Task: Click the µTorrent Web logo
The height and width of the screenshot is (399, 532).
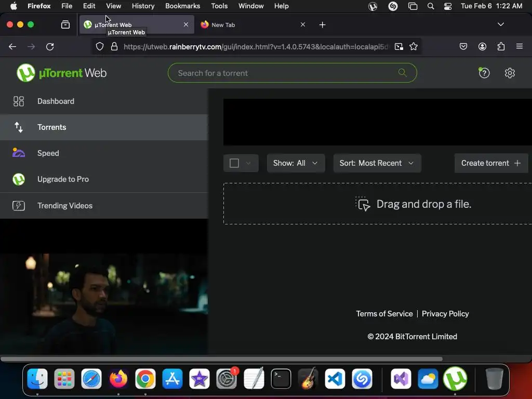Action: (x=61, y=73)
